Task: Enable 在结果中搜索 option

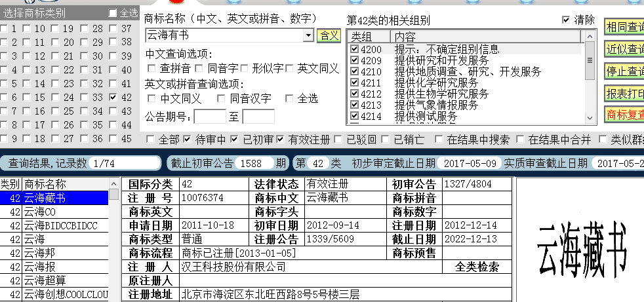Action: [439, 140]
